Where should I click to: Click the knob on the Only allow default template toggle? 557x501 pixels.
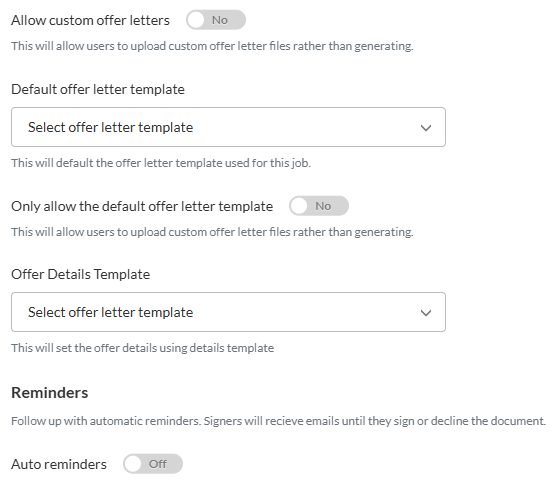(x=299, y=206)
